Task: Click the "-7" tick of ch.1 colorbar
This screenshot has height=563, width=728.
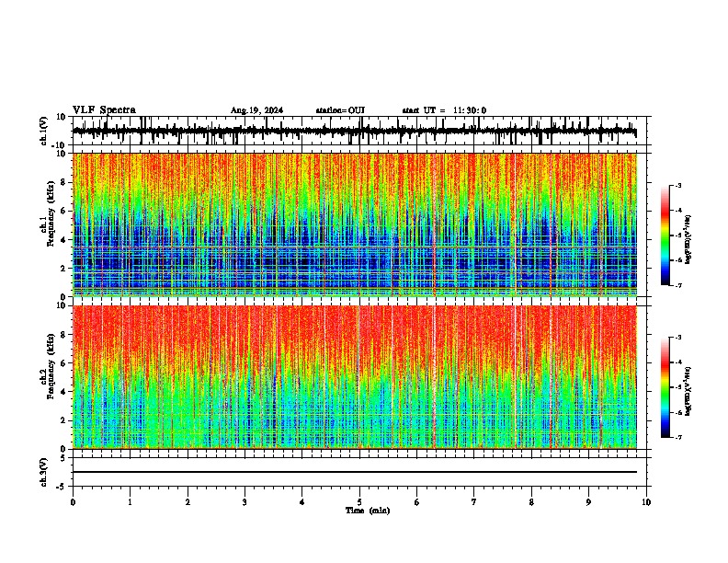Action: point(678,285)
